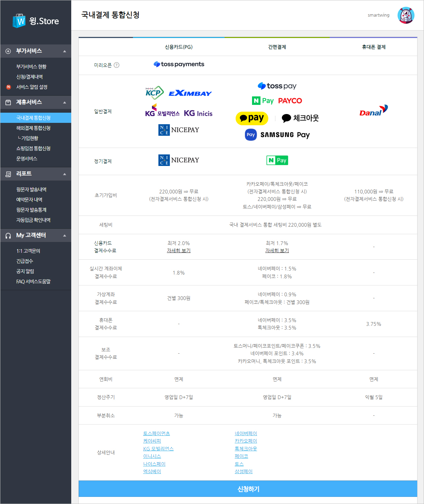
Task: Open 자세히 보기 under 최저 2.0%
Action: (179, 250)
